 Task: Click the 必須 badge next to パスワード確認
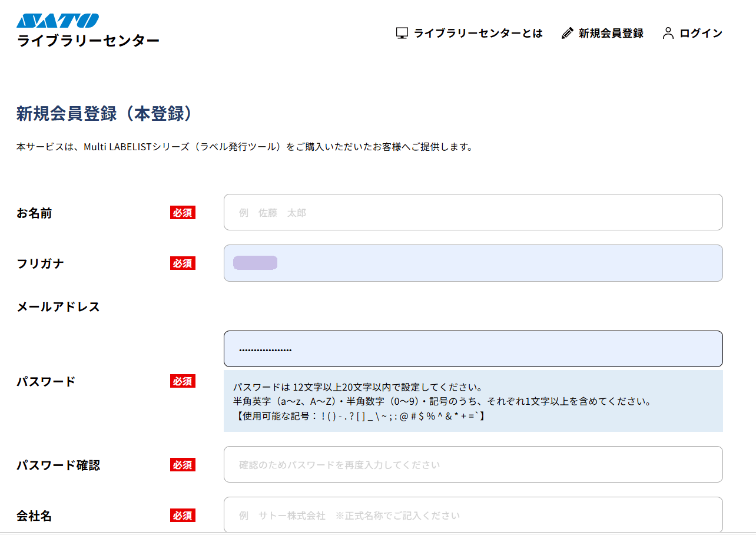(x=183, y=465)
